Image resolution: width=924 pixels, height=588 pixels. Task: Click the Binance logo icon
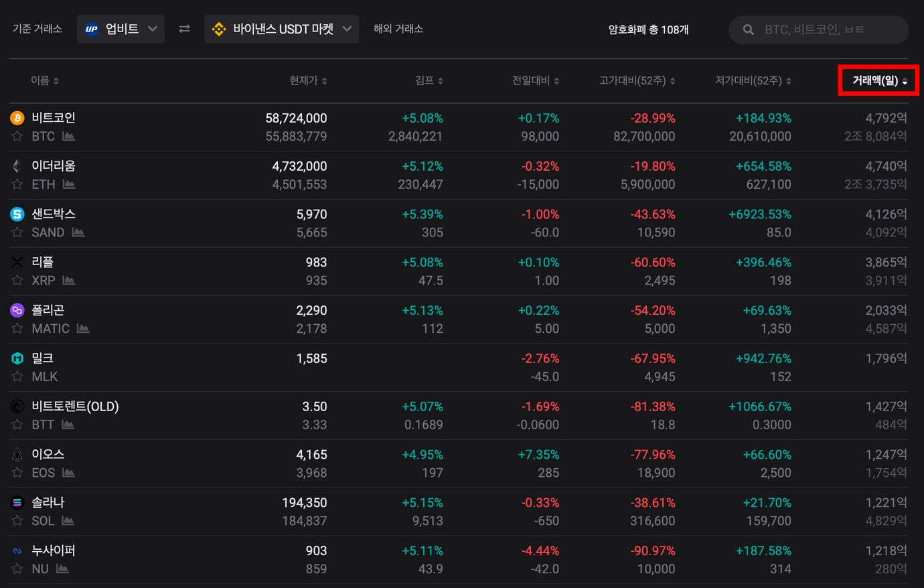[x=219, y=29]
